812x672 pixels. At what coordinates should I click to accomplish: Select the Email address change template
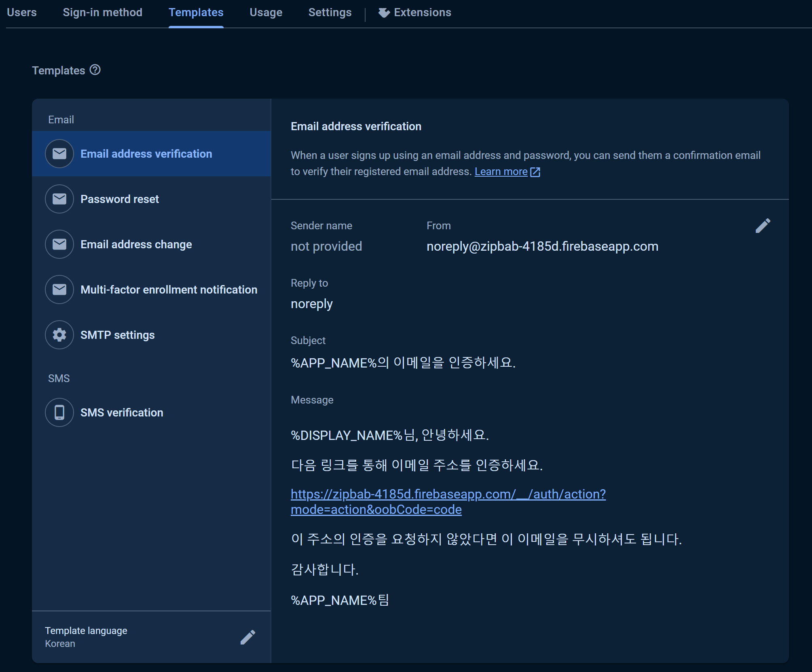(x=136, y=244)
